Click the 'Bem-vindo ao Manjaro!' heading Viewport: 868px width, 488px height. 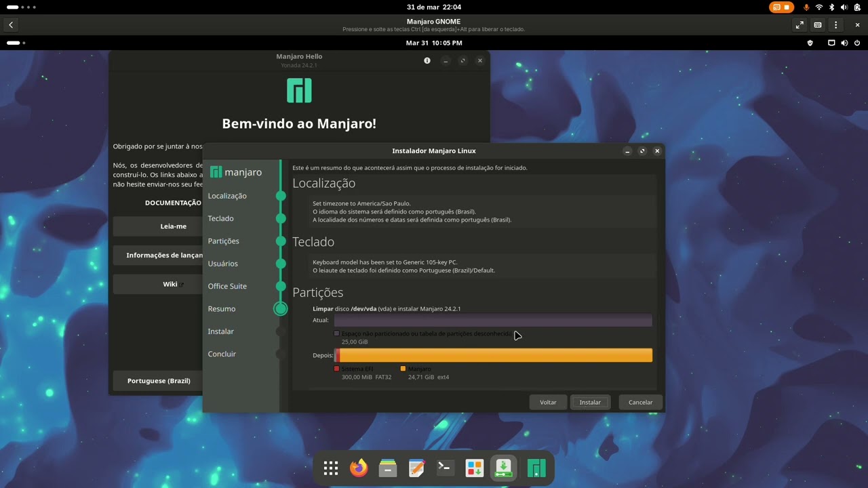(299, 124)
